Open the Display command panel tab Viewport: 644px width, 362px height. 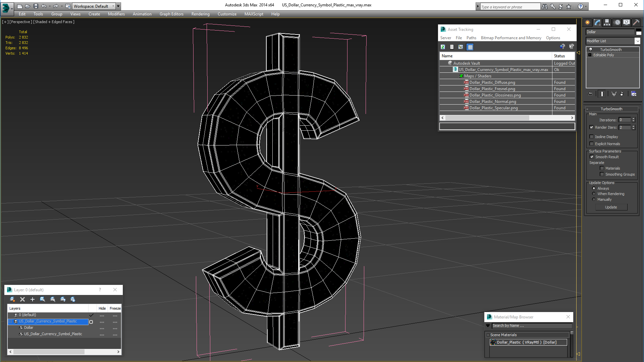pyautogui.click(x=626, y=22)
